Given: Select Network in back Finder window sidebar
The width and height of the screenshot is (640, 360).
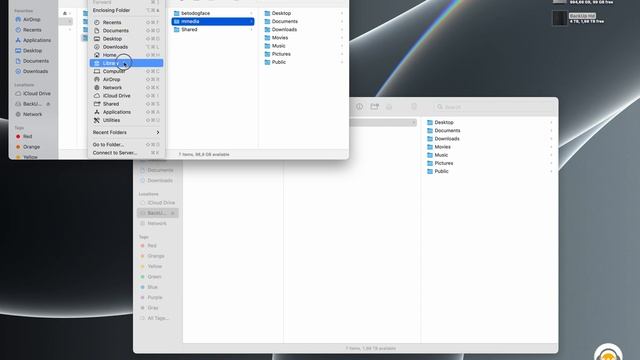Looking at the screenshot, I should (x=157, y=223).
